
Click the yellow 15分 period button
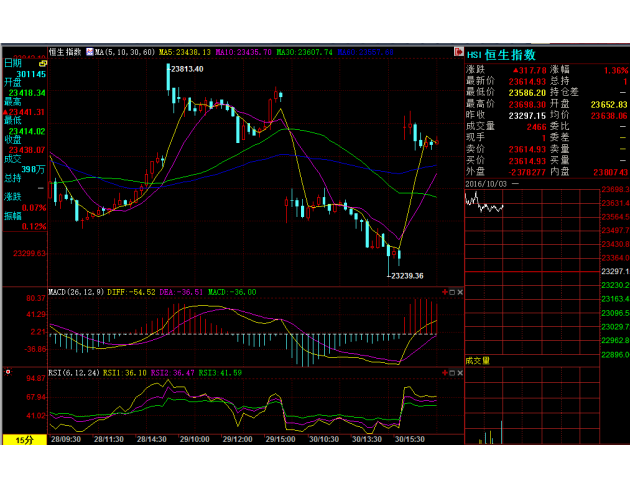coord(25,440)
